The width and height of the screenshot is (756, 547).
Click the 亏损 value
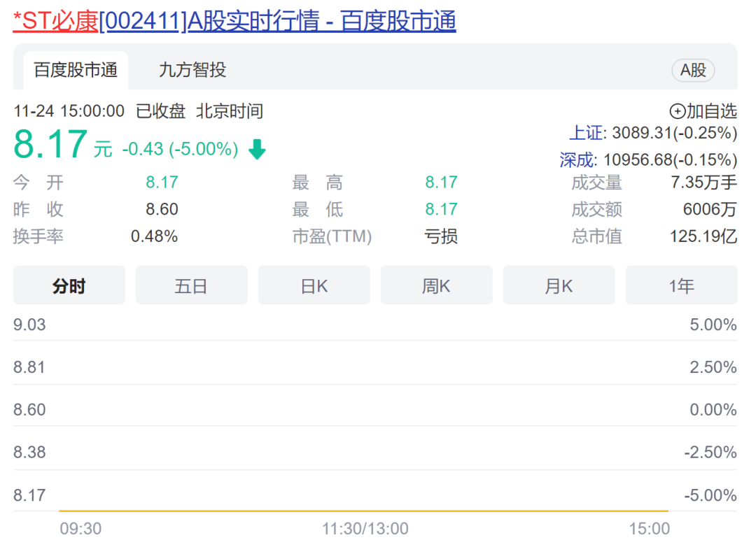[x=441, y=236]
